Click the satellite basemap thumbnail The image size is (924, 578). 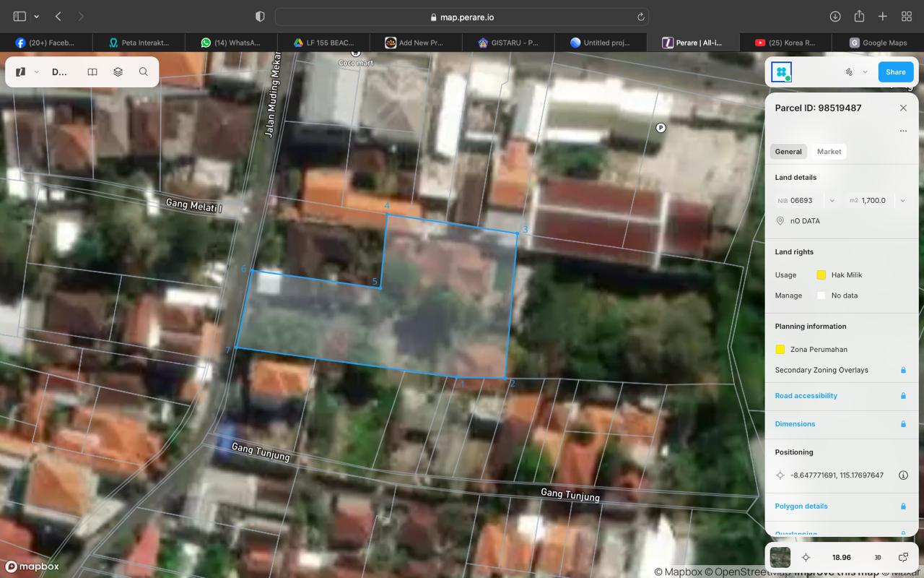780,558
